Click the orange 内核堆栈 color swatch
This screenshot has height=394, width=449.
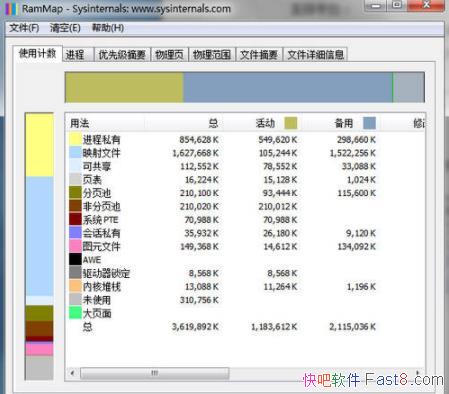(75, 286)
